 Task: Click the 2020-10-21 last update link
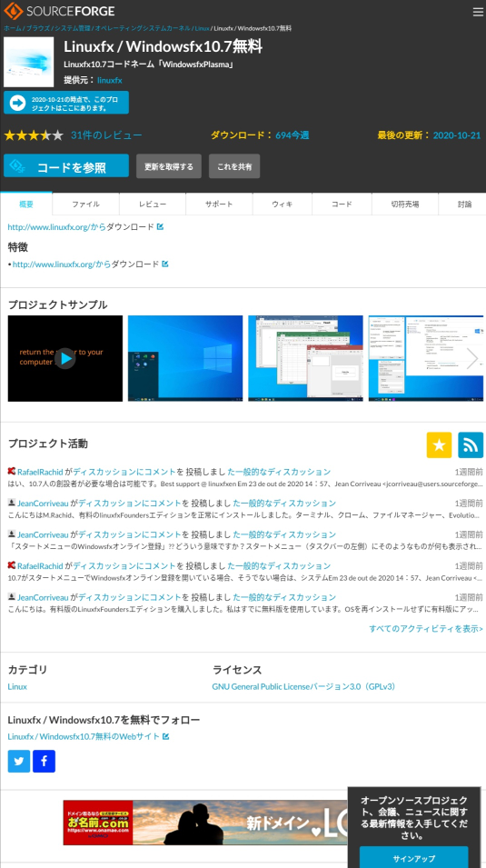(x=457, y=135)
